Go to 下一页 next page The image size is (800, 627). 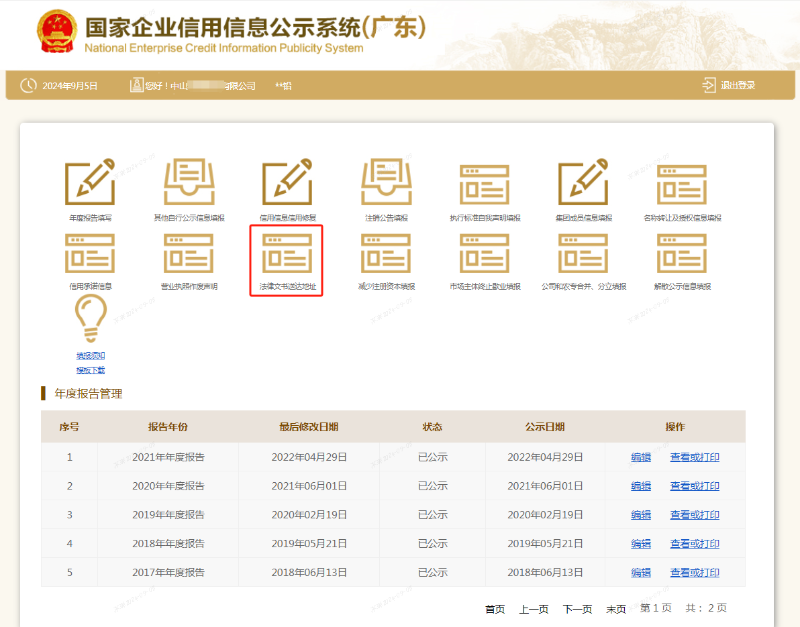tap(578, 608)
